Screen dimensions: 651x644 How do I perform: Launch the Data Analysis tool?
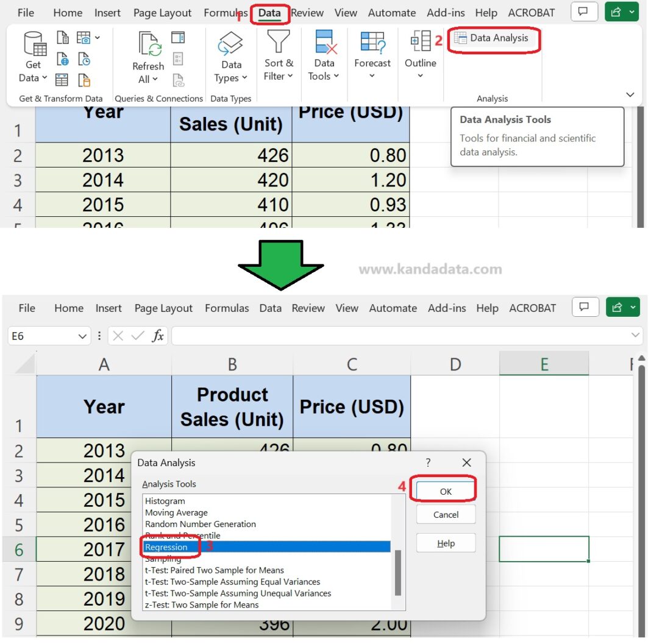pyautogui.click(x=494, y=38)
